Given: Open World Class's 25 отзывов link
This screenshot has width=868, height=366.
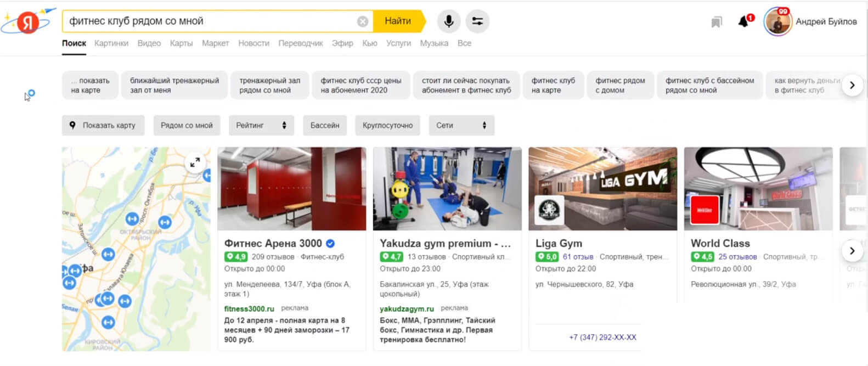Looking at the screenshot, I should pyautogui.click(x=737, y=257).
